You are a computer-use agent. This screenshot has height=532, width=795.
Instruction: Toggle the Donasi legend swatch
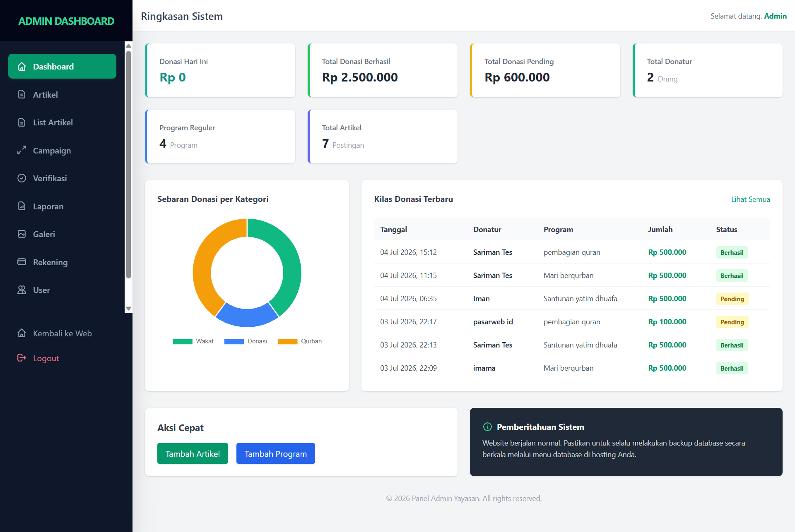point(234,342)
